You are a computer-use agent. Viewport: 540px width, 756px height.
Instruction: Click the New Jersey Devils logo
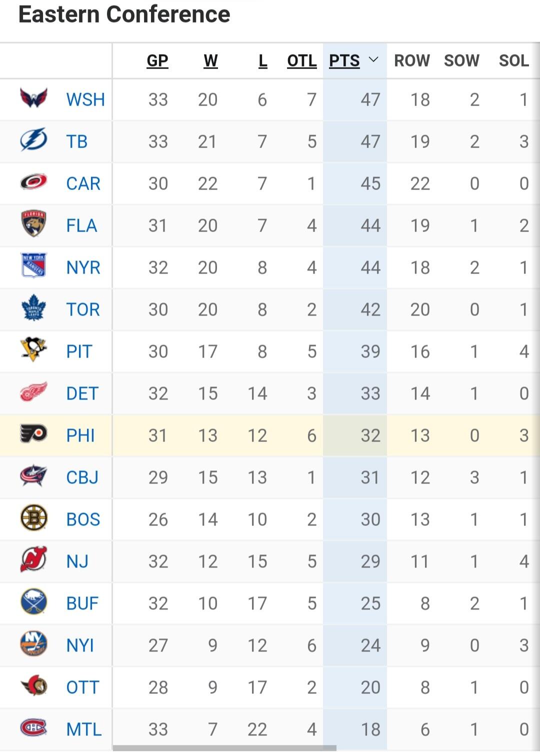pos(33,560)
